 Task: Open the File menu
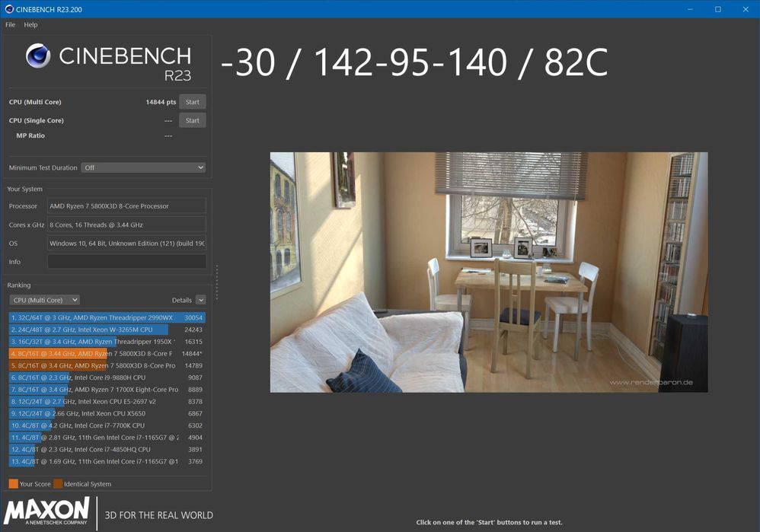tap(10, 24)
